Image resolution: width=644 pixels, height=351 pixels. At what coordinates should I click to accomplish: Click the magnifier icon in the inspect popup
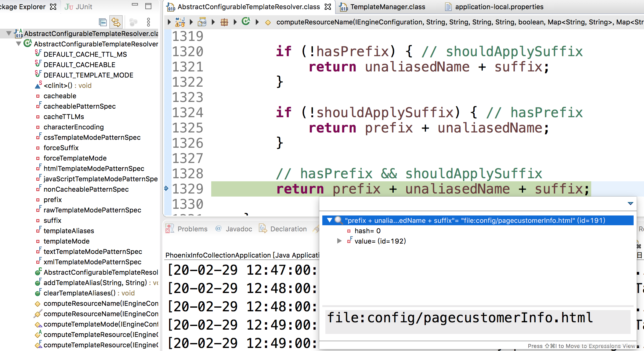[338, 220]
